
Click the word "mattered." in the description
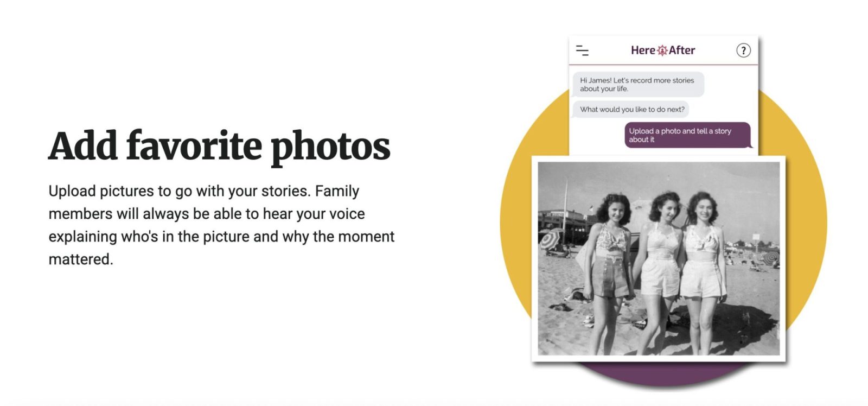point(81,259)
